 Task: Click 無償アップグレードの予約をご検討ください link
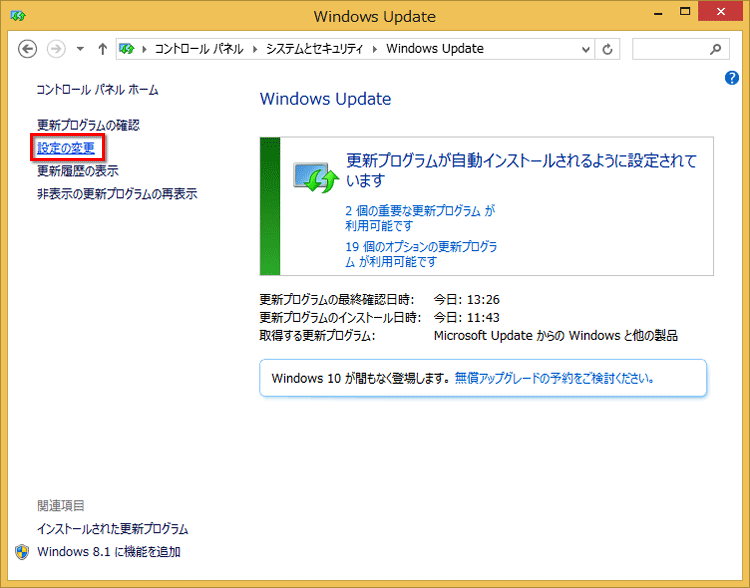pos(555,379)
